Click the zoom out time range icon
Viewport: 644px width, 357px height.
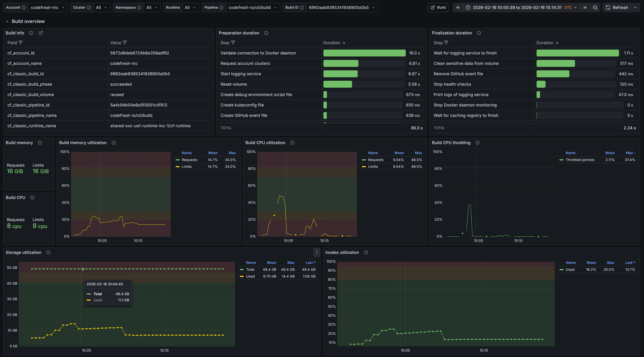coord(595,7)
